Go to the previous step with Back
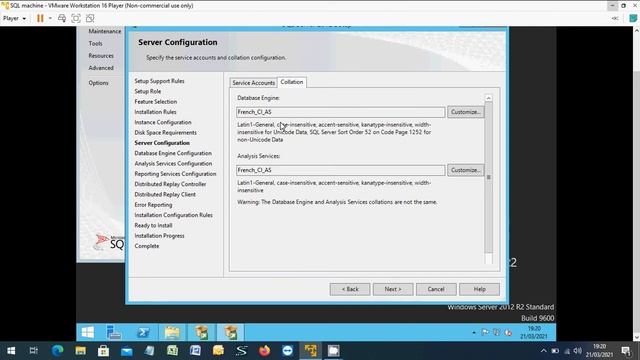Image resolution: width=640 pixels, height=360 pixels. click(x=350, y=289)
